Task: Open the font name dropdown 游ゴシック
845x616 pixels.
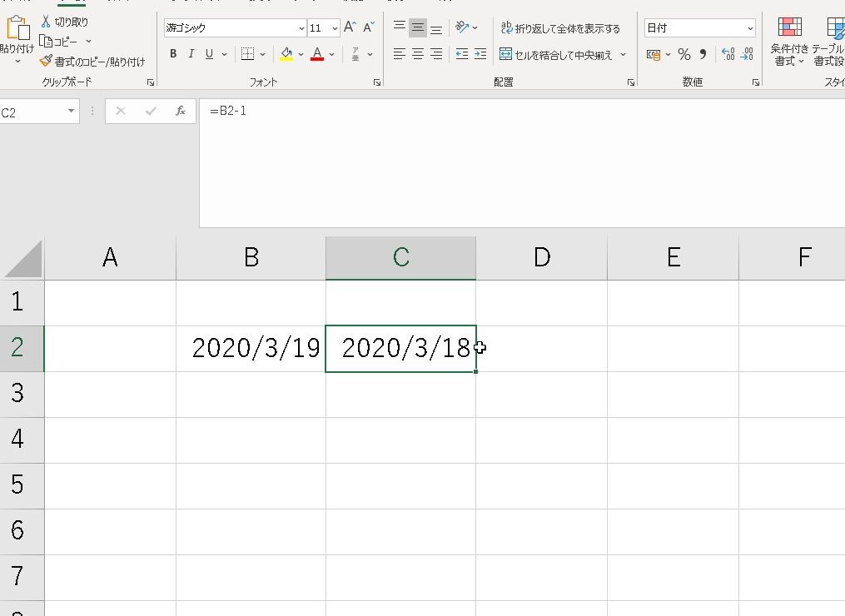Action: [x=234, y=28]
